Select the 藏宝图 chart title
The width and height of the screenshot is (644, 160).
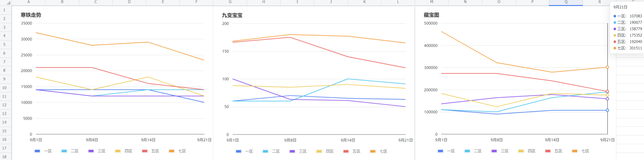click(x=432, y=15)
